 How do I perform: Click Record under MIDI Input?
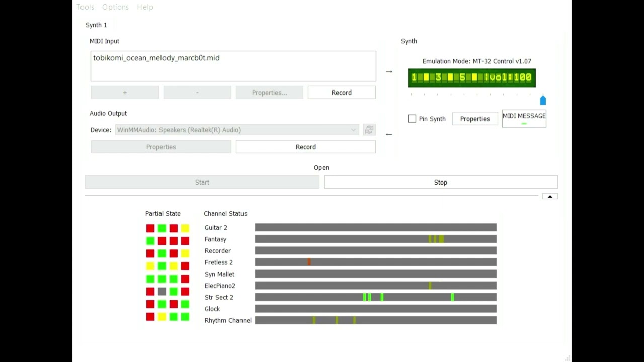click(x=342, y=93)
